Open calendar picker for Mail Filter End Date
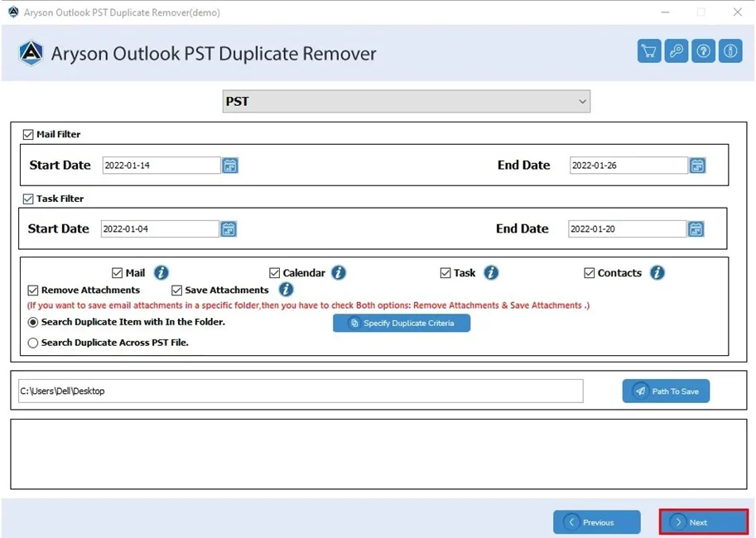Image resolution: width=756 pixels, height=538 pixels. point(697,166)
